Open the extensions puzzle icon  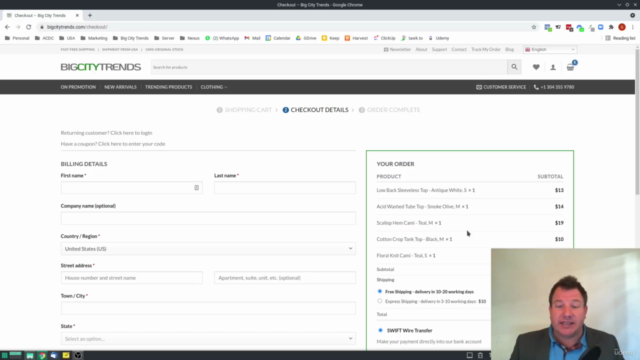coord(611,27)
